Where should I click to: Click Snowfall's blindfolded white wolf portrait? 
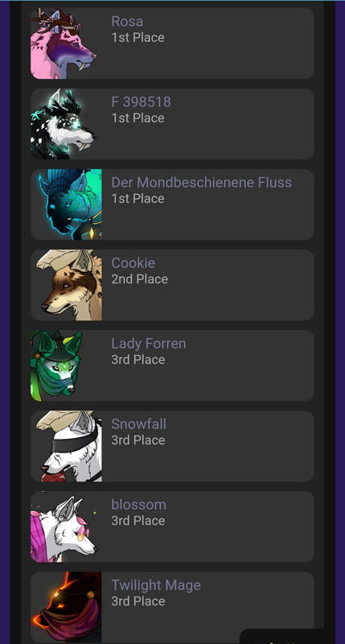pos(66,446)
